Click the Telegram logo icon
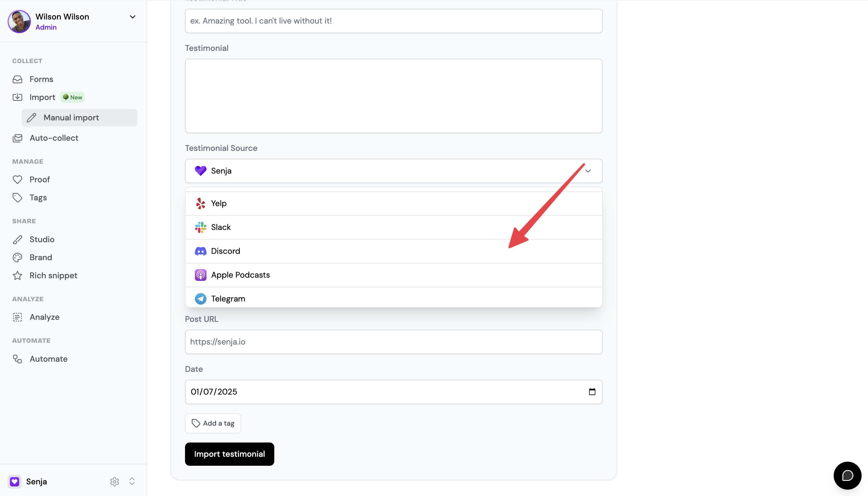868x496 pixels. (200, 299)
